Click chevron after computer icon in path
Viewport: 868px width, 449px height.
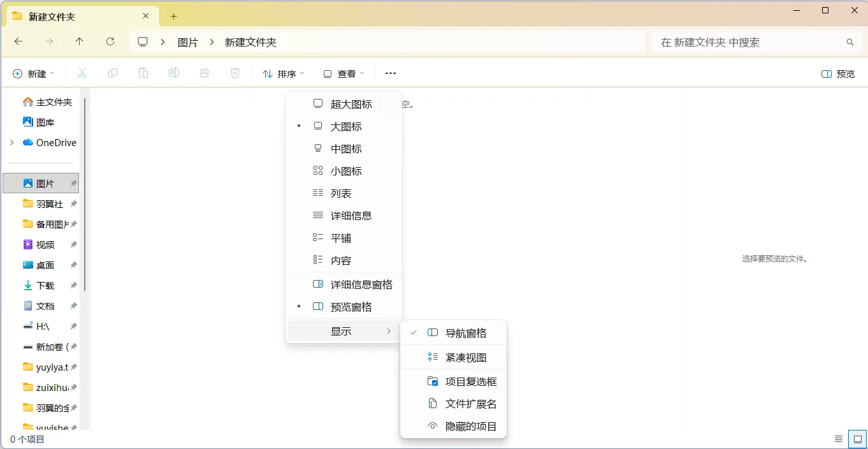163,42
